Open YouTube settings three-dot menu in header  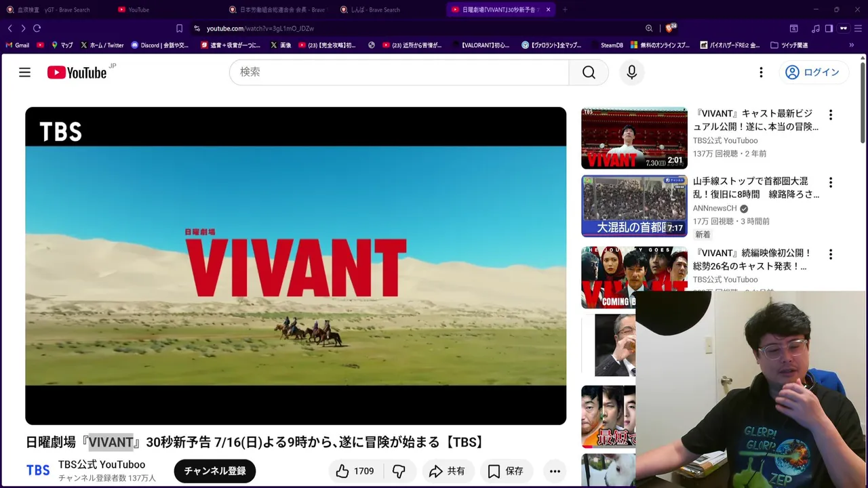pos(761,73)
